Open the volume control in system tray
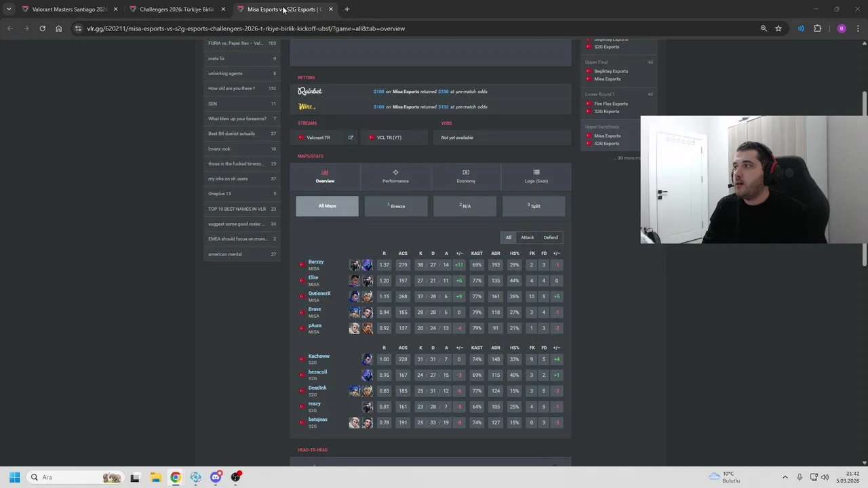The height and width of the screenshot is (488, 868). point(825,477)
